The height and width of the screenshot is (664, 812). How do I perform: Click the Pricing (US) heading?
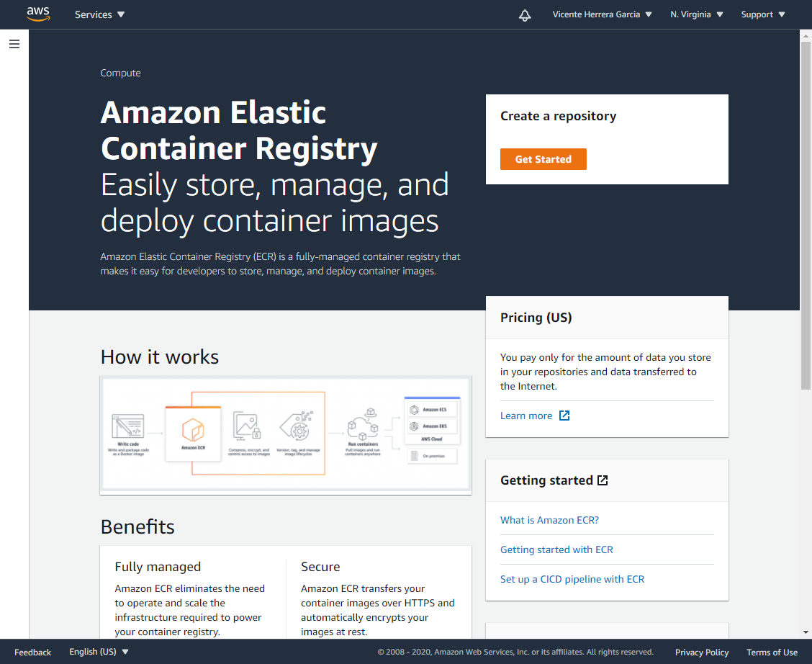[x=536, y=318]
